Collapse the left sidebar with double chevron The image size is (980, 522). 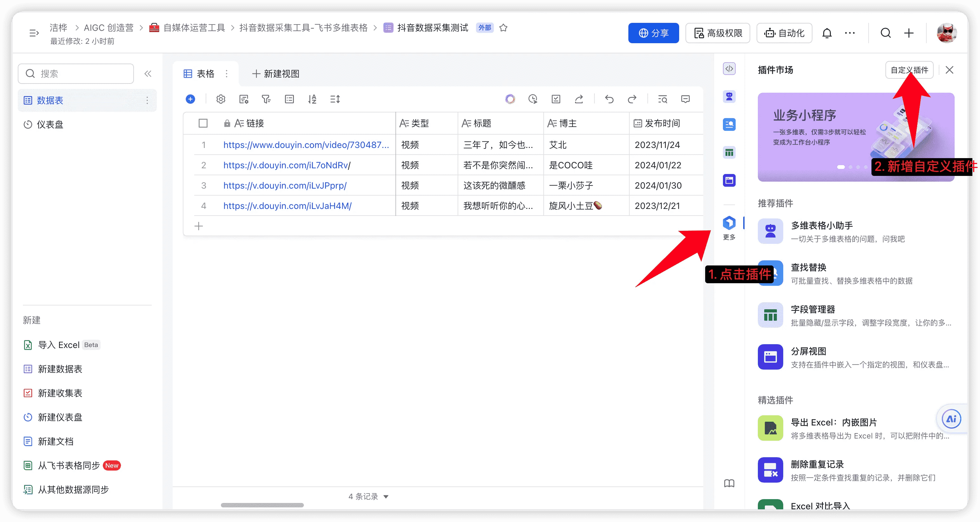(148, 73)
